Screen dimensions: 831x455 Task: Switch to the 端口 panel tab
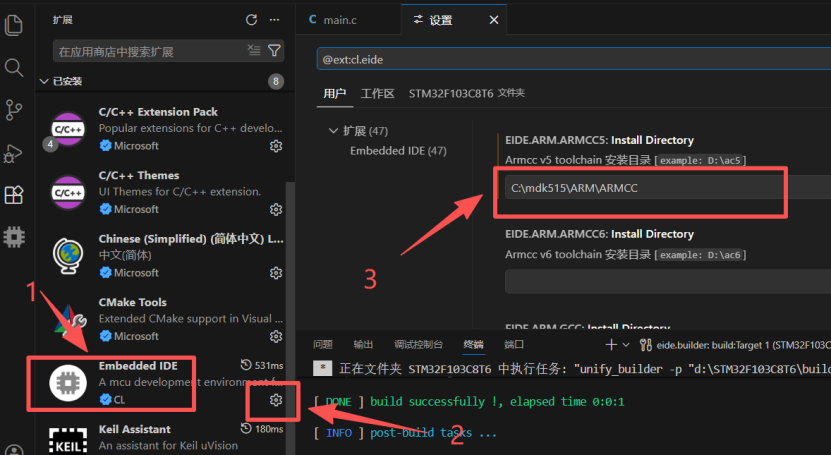coord(514,345)
